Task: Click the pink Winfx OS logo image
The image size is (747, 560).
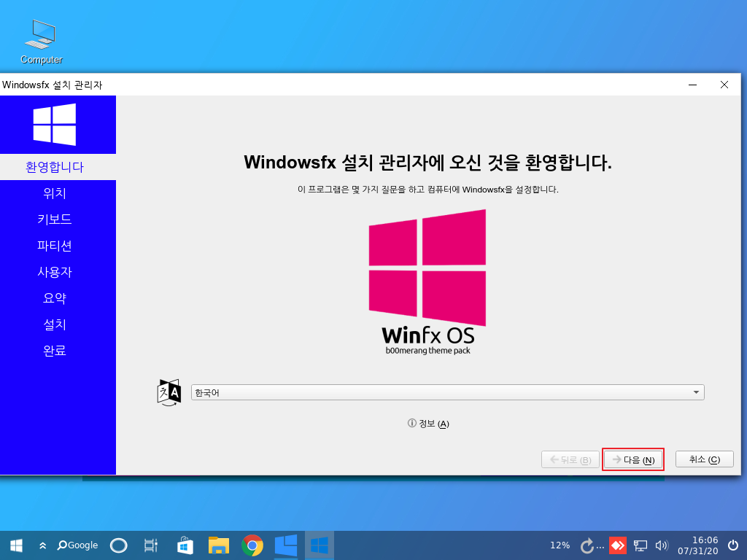Action: [427, 282]
